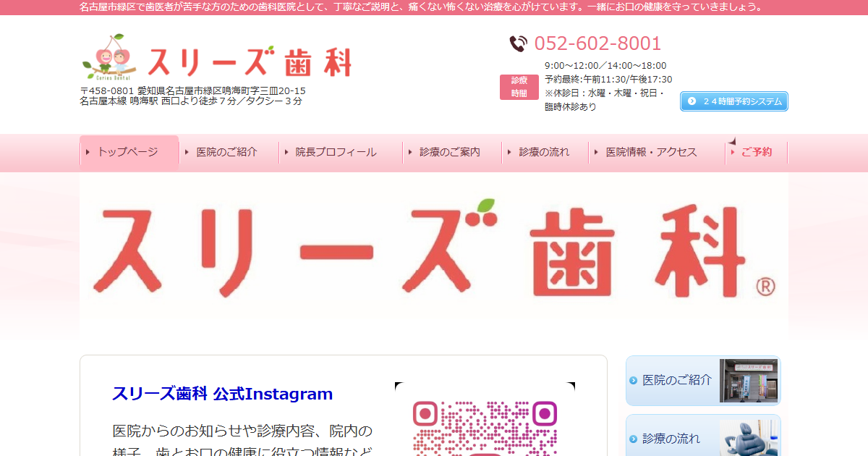Screen dimensions: 868x456
Task: Open the トップページ menu item
Action: pos(129,152)
